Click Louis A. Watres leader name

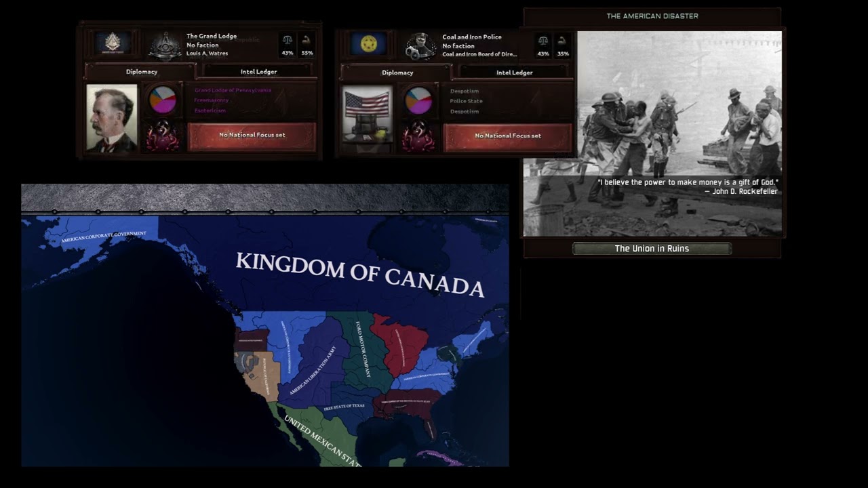click(x=208, y=54)
